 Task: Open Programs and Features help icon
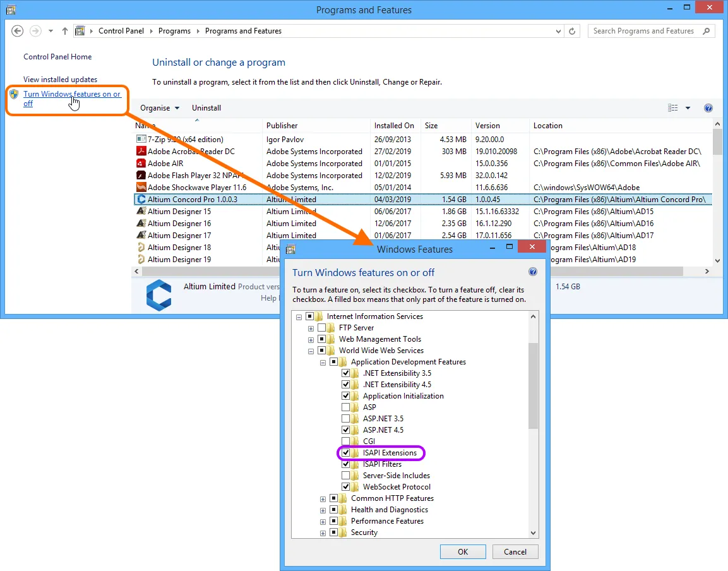tap(708, 108)
